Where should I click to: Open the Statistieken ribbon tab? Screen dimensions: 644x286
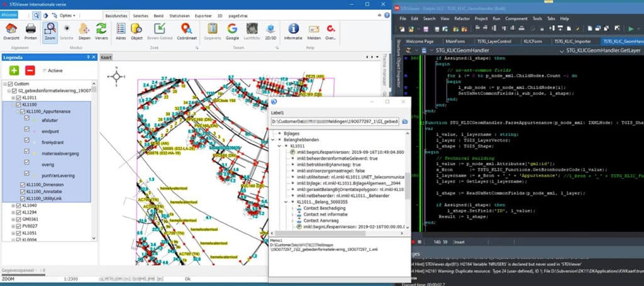pyautogui.click(x=179, y=16)
